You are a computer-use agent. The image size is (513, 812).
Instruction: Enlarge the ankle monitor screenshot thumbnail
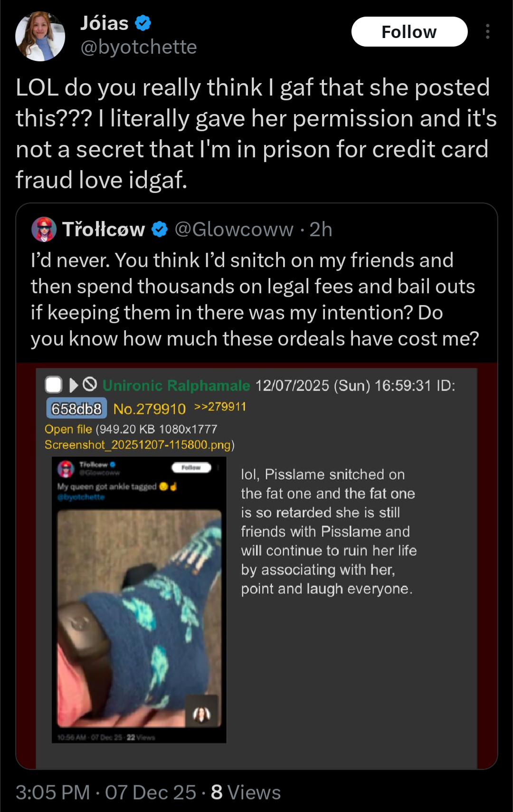click(x=139, y=600)
